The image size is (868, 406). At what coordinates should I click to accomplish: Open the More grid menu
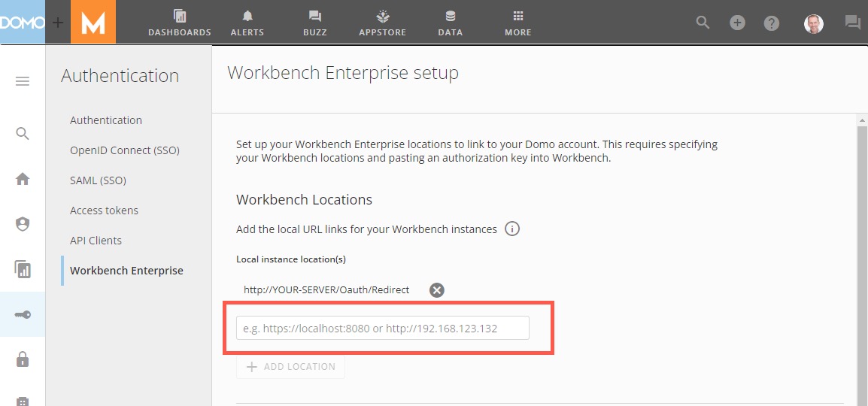point(518,23)
